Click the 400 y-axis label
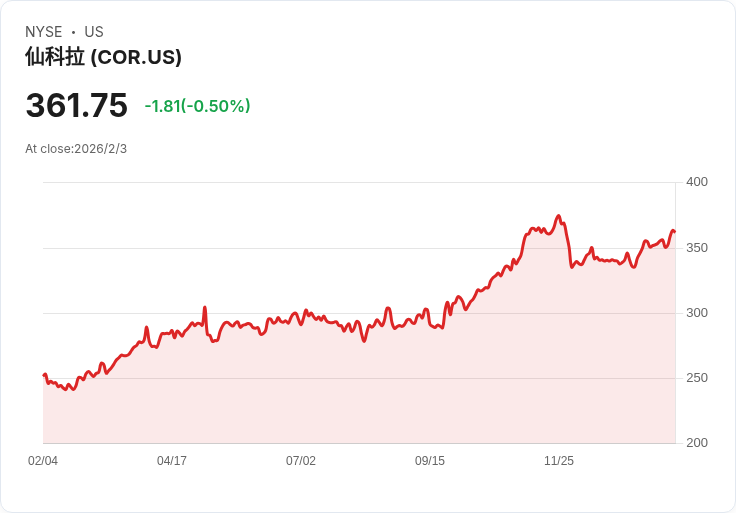This screenshot has height=513, width=736. (x=696, y=182)
